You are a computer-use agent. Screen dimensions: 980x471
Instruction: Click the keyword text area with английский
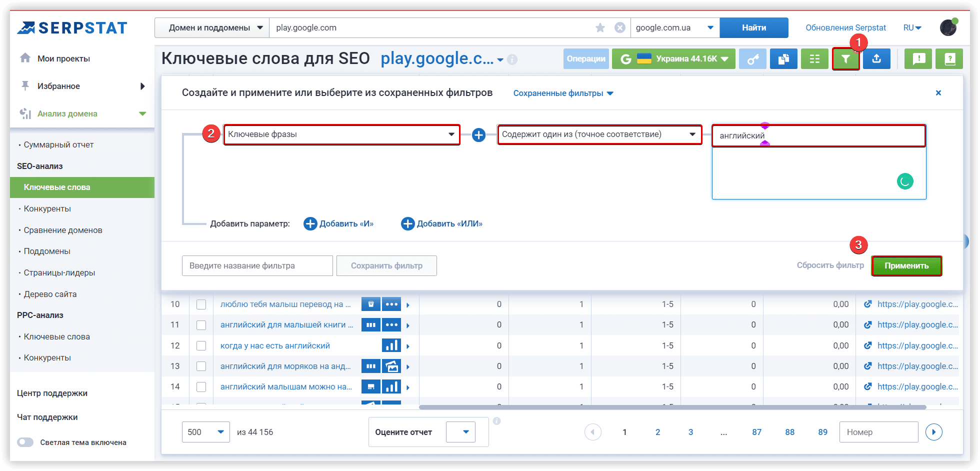point(819,162)
